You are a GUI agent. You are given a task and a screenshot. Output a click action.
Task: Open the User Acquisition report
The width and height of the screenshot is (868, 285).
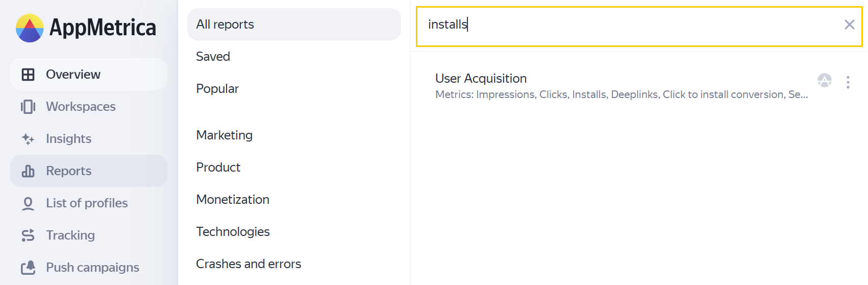coord(481,79)
